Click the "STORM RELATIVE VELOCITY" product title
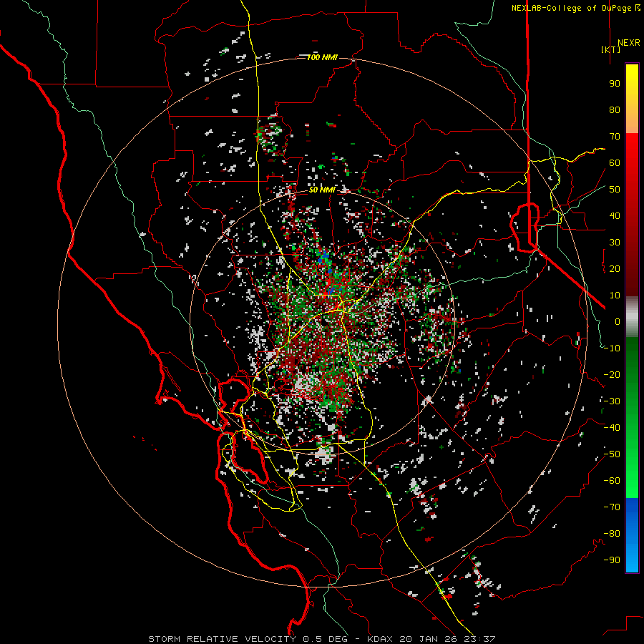The image size is (644, 644). pyautogui.click(x=222, y=639)
